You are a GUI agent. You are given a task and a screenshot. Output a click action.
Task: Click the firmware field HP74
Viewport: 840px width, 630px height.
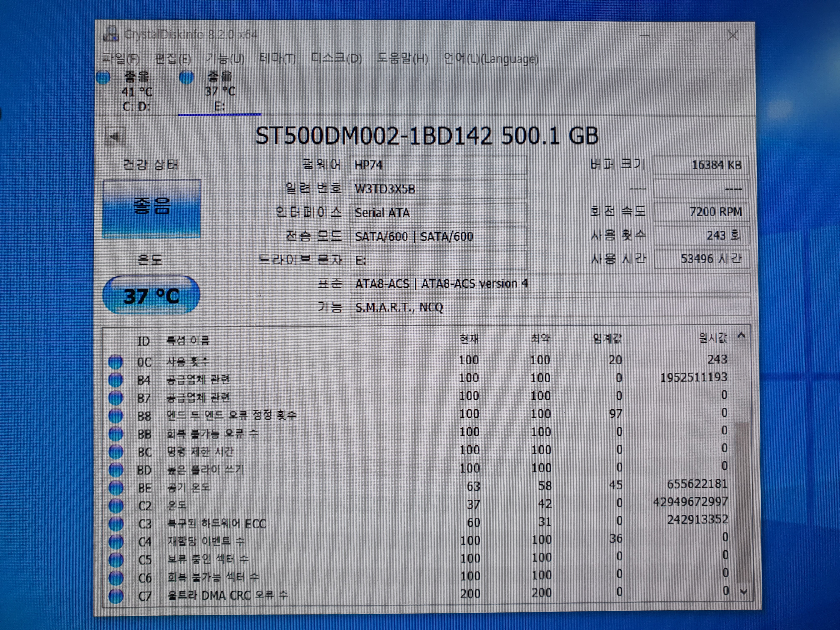pos(438,165)
